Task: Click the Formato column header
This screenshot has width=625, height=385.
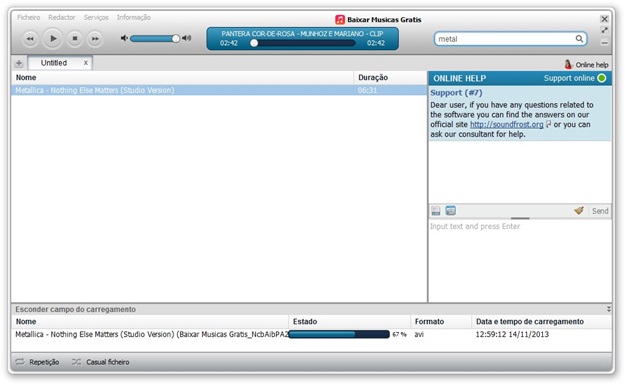Action: tap(441, 321)
